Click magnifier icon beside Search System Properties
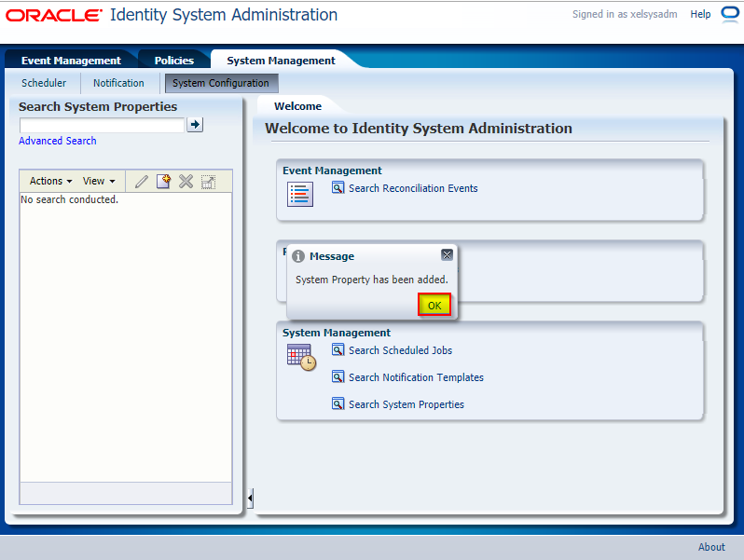This screenshot has width=744, height=560. coord(338,404)
